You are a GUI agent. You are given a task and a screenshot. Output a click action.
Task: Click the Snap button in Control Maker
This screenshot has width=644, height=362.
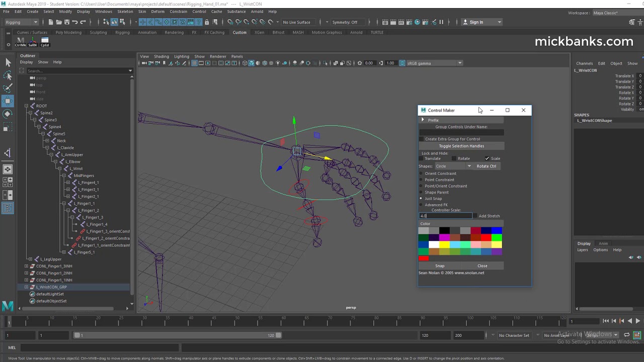click(x=440, y=266)
